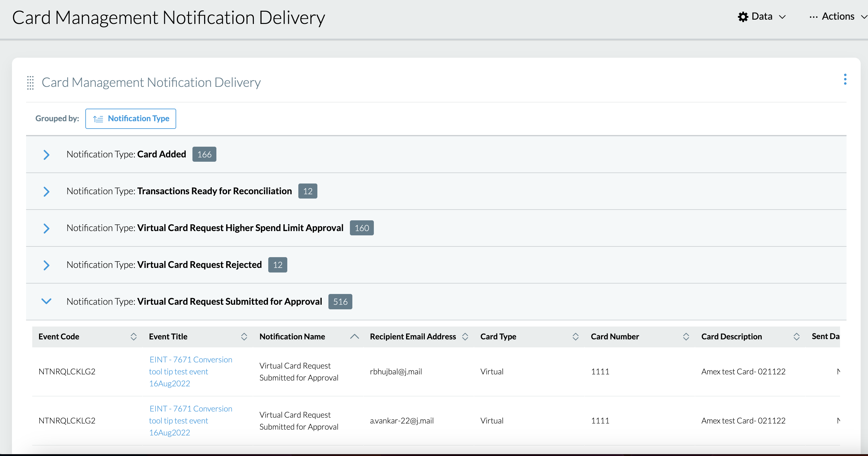868x456 pixels.
Task: Expand Transactions Ready for Reconciliation group
Action: (47, 191)
